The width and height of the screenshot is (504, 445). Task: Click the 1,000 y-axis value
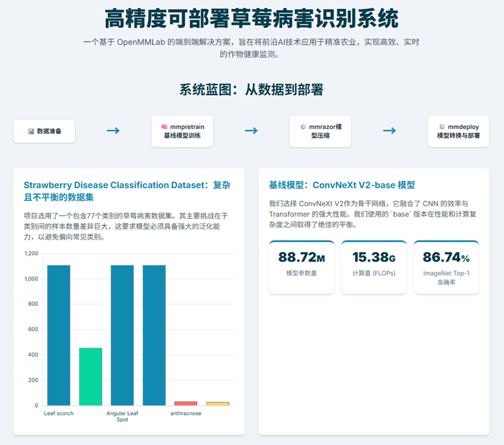click(x=31, y=279)
